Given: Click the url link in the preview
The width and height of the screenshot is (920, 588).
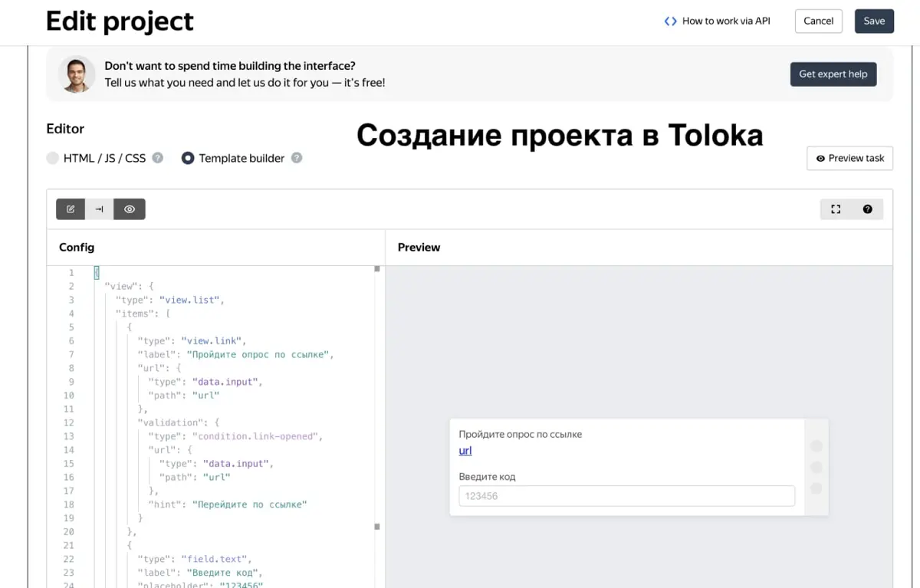Looking at the screenshot, I should click(465, 451).
